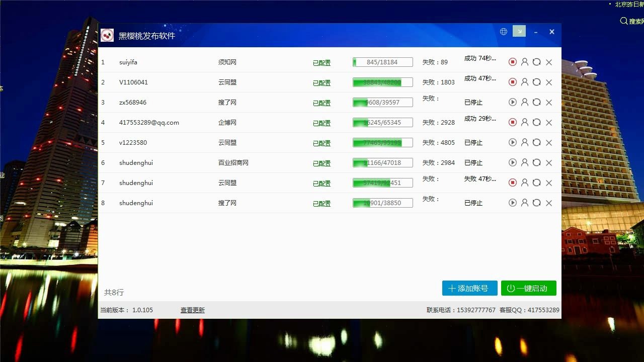Start the zx568946 account task
644x362 pixels.
coord(513,102)
